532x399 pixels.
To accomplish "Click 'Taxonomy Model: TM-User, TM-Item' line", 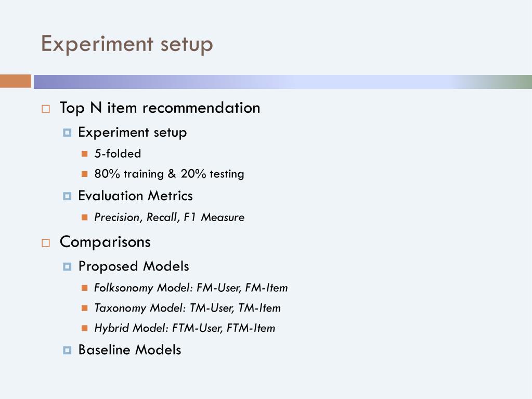I will (188, 308).
